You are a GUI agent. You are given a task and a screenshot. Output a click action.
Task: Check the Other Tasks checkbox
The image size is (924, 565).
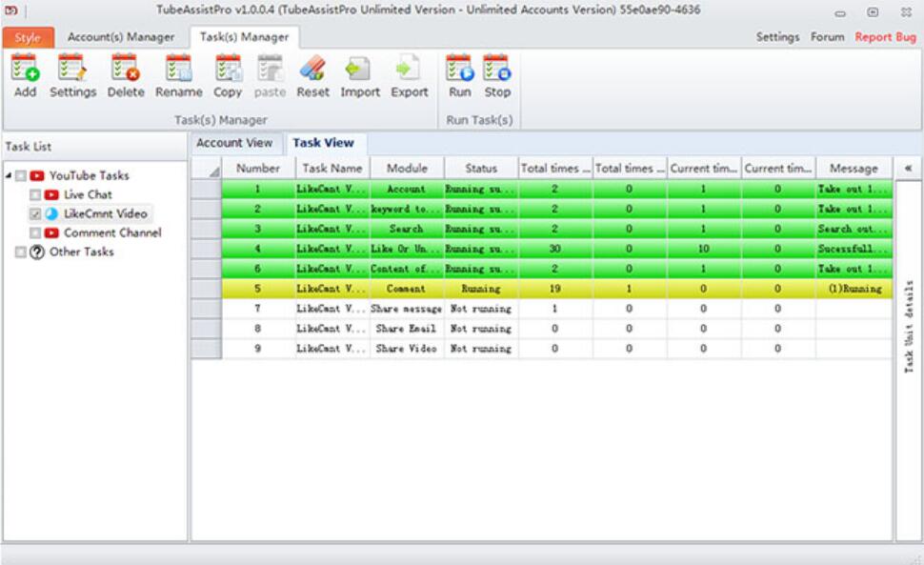tap(21, 252)
